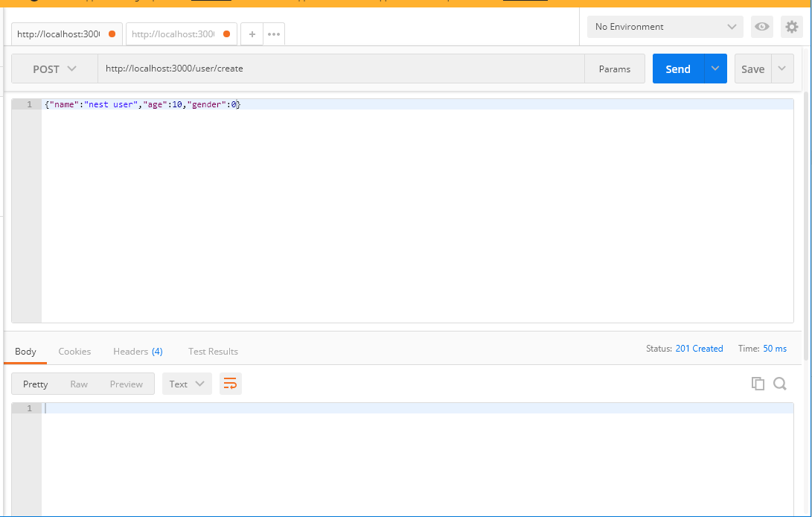The image size is (812, 517).
Task: Open manage environments gear icon
Action: 792,27
